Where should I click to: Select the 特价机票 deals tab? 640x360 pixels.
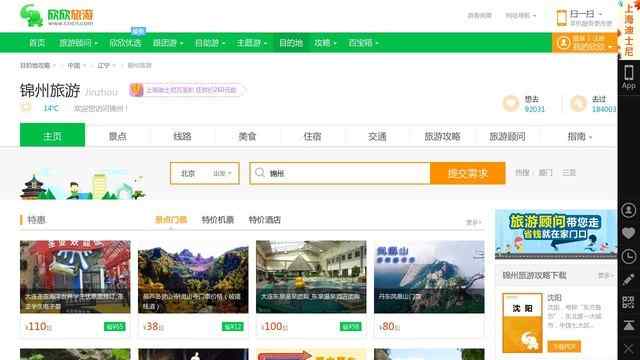click(218, 220)
